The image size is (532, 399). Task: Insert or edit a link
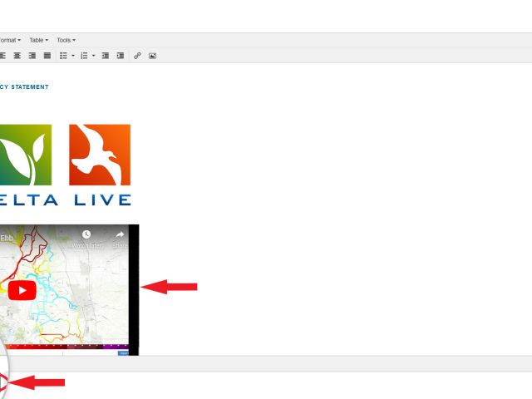[x=137, y=56]
